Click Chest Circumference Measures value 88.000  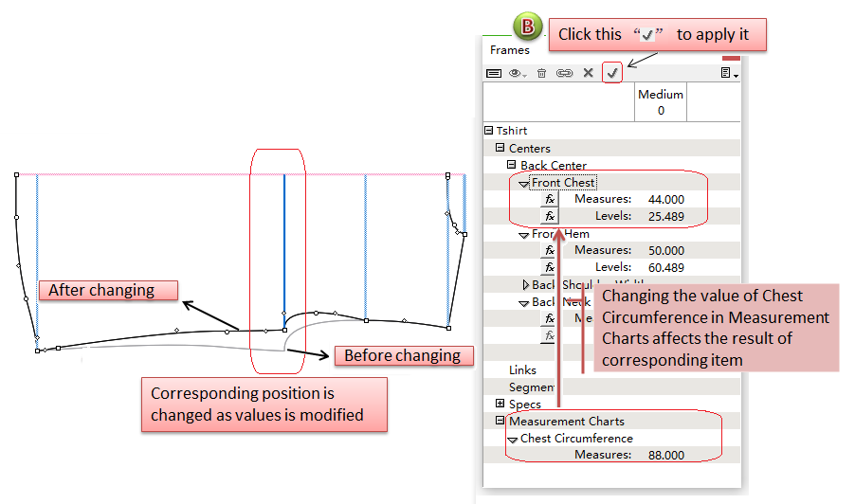click(x=664, y=456)
